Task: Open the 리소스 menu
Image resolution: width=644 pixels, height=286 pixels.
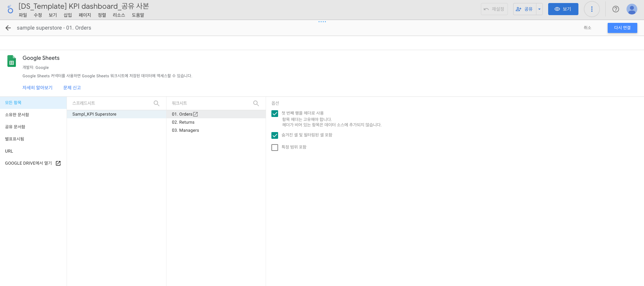Action: click(119, 15)
